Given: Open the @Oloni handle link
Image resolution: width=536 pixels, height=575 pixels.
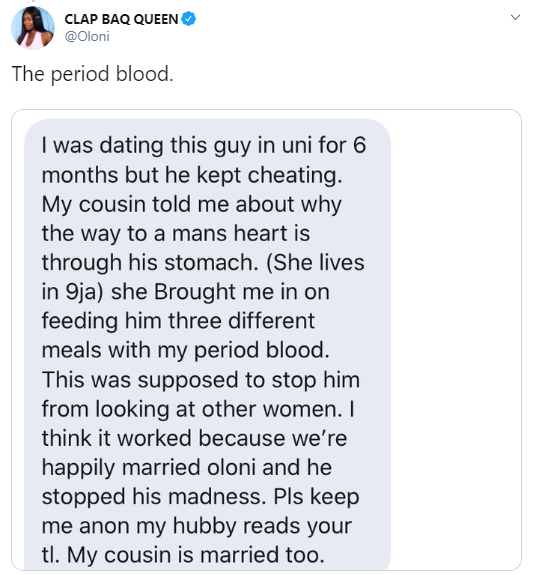Looking at the screenshot, I should (87, 37).
